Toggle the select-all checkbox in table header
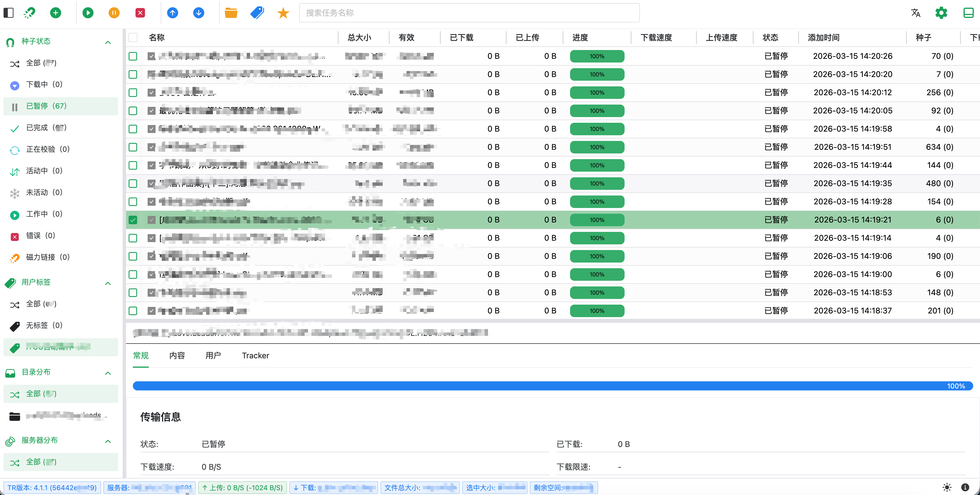 (x=133, y=37)
